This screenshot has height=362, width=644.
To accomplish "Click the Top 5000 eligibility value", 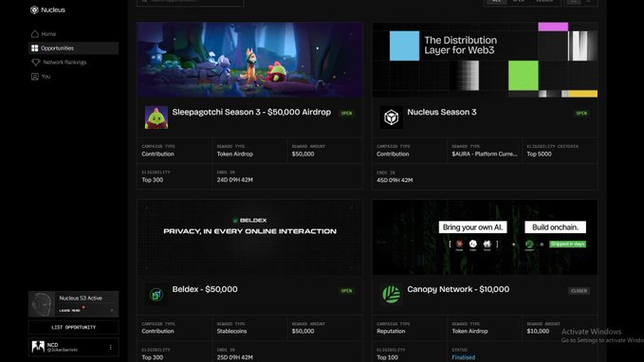I will pyautogui.click(x=539, y=154).
